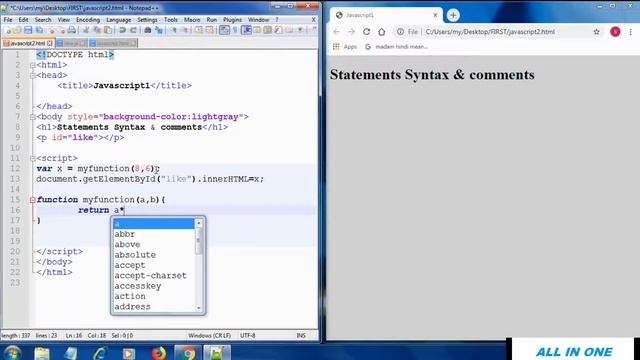Click the Open file toolbar icon
Screen dimensions: 640x360
pos(18,30)
